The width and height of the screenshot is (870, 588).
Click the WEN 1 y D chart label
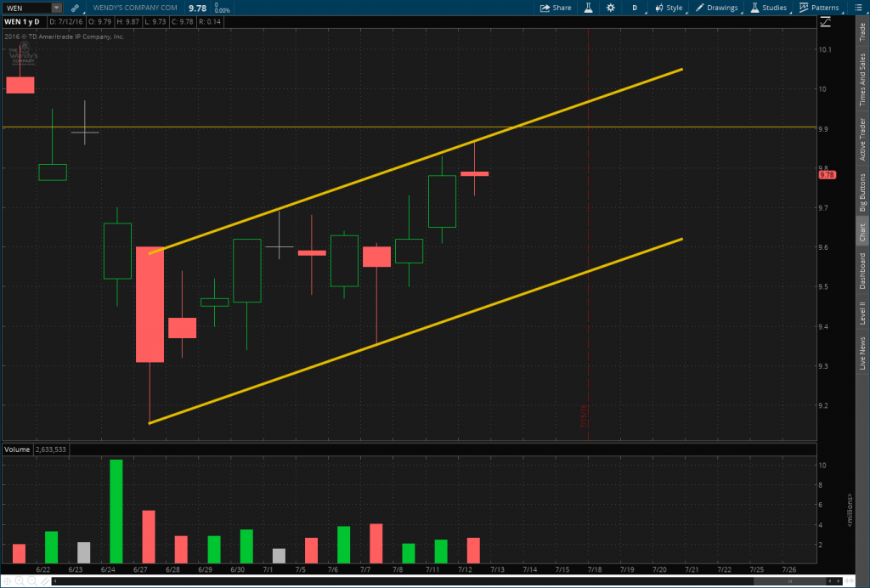point(22,21)
